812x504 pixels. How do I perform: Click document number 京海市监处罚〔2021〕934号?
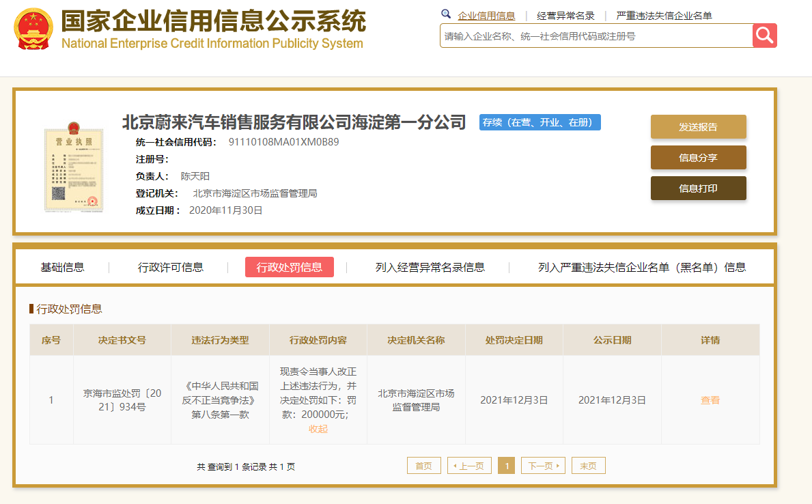(122, 400)
